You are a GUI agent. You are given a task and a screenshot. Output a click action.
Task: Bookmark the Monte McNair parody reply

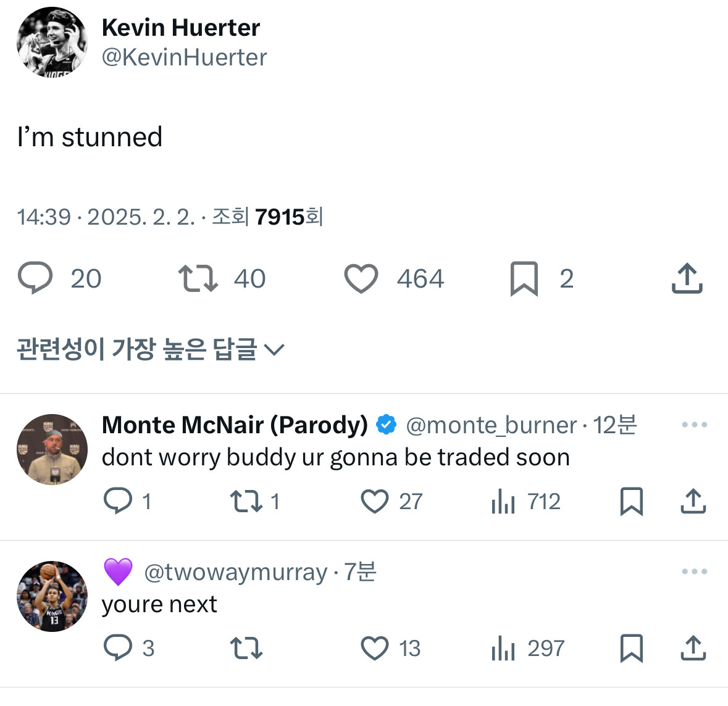coord(631,501)
